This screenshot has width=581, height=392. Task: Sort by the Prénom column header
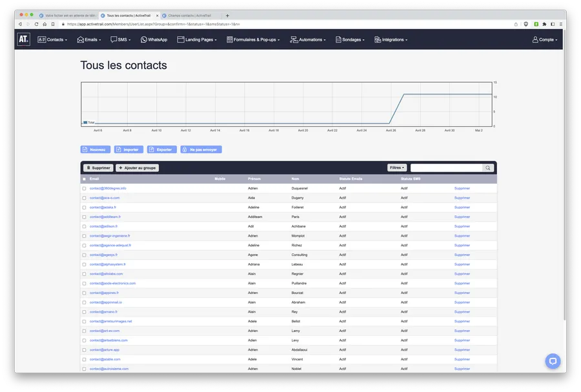click(x=254, y=179)
